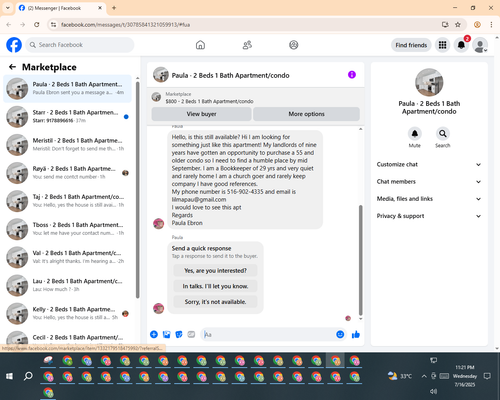This screenshot has height=400, width=500.
Task: Open the Friends icon in top navigation
Action: click(x=247, y=45)
